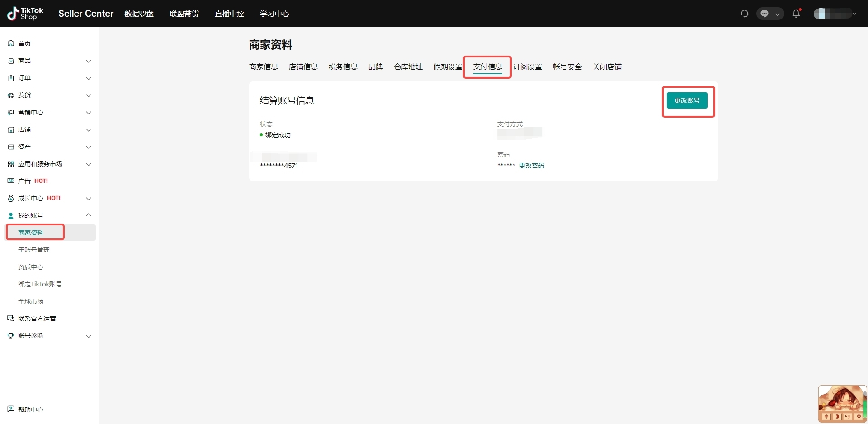Select 子账号管理 in sidebar
The width and height of the screenshot is (868, 424).
coord(34,250)
